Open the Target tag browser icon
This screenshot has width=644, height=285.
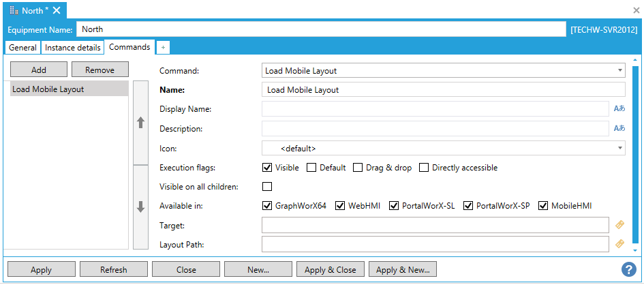pos(619,224)
